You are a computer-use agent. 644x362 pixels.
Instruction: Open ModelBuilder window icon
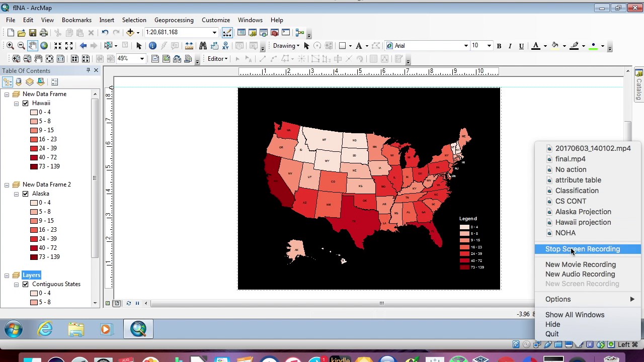point(300,33)
